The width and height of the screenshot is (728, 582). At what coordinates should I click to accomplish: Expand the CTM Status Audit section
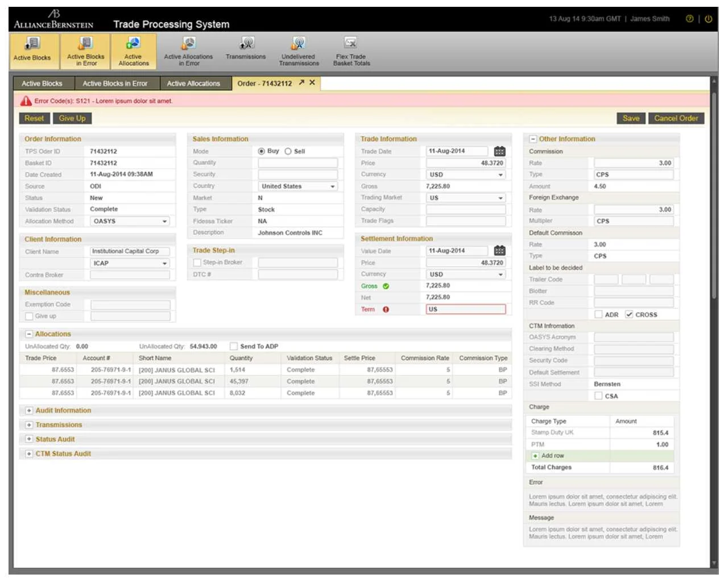click(29, 454)
